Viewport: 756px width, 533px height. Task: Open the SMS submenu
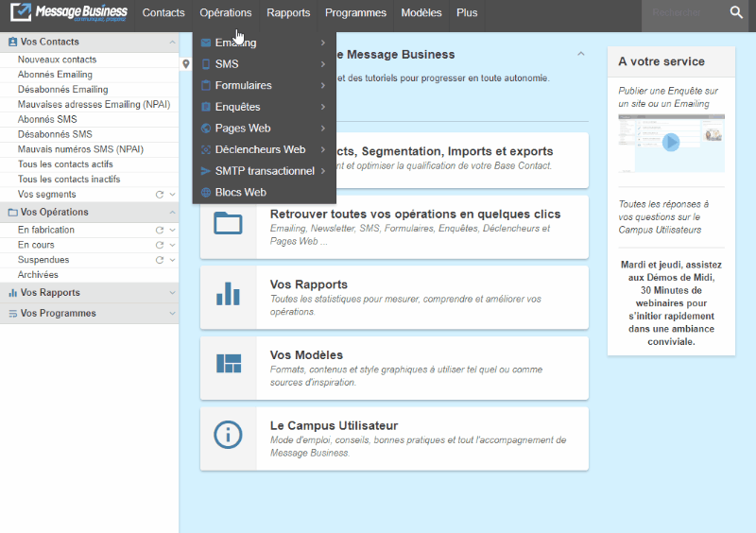265,63
